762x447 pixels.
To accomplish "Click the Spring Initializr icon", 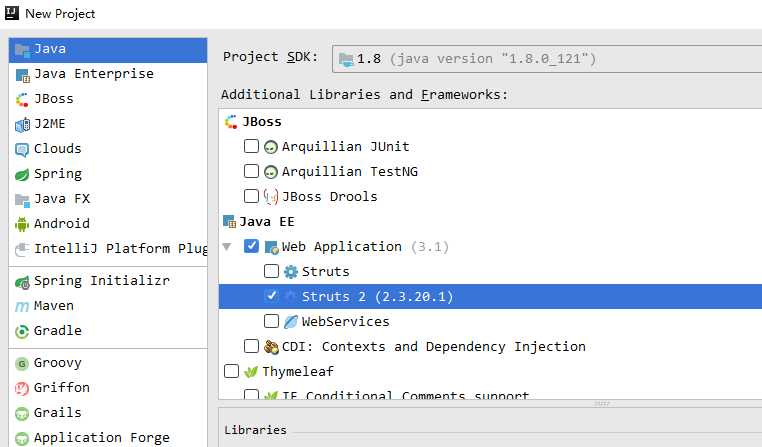I will pos(22,282).
